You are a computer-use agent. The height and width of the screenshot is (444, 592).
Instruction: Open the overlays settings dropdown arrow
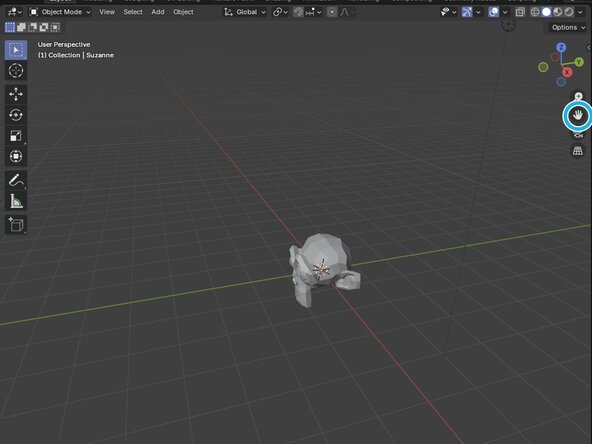tap(505, 12)
